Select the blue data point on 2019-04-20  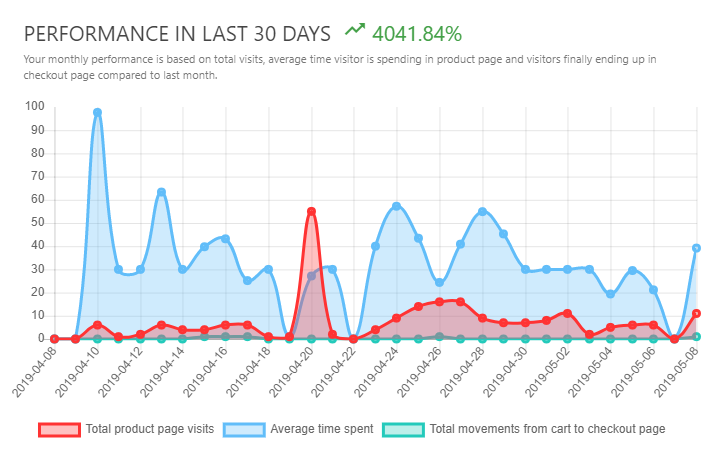pos(311,276)
